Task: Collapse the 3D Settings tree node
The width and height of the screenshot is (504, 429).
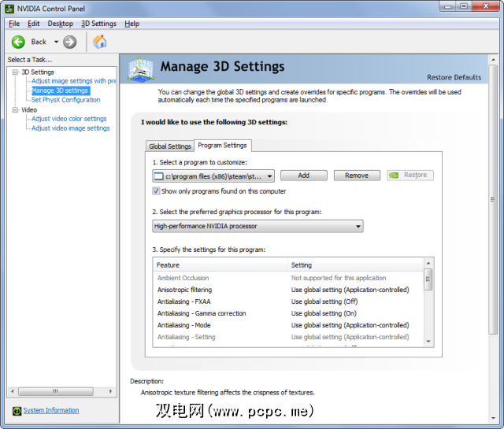Action: (x=15, y=72)
